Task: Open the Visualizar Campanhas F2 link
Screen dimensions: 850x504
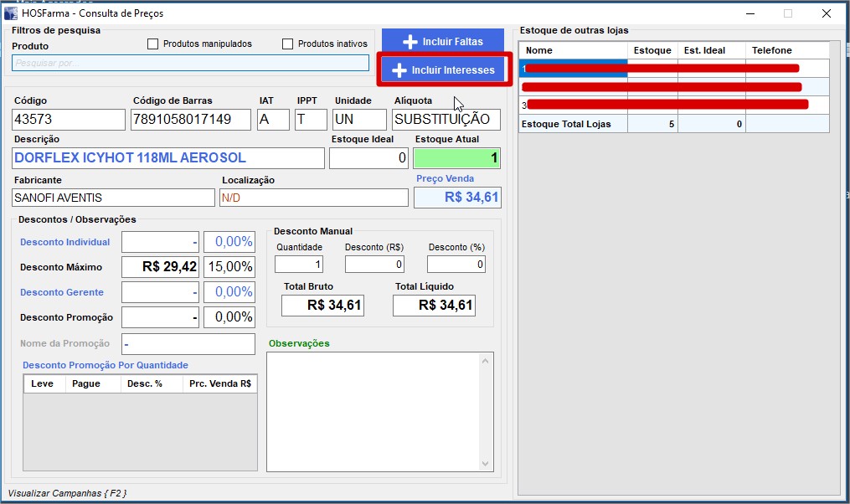Action: coord(67,493)
